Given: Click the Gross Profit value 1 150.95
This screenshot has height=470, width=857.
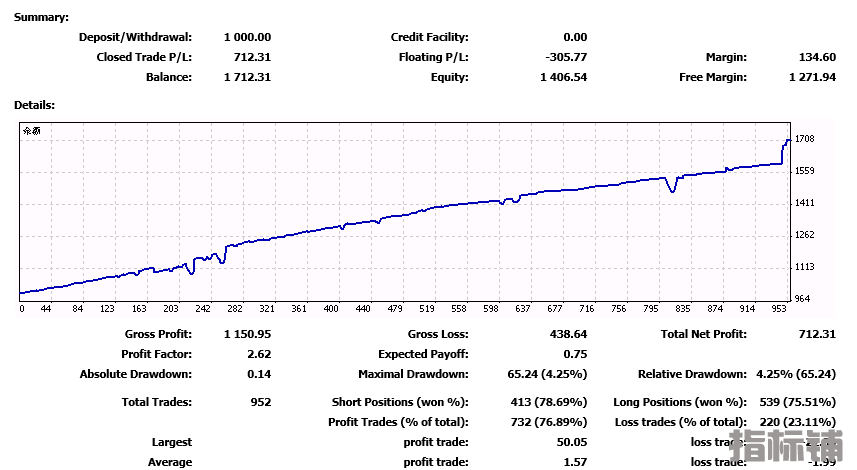Looking at the screenshot, I should pos(248,334).
